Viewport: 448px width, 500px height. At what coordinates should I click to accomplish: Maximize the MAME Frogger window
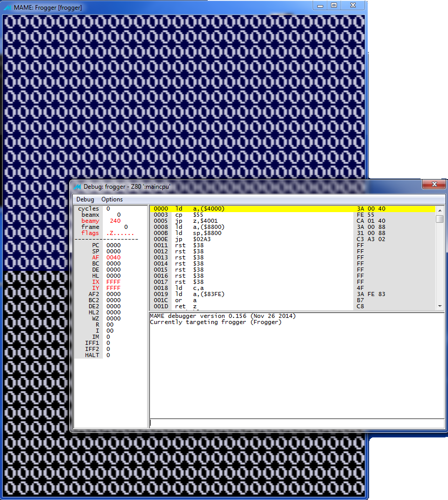tap(334, 6)
